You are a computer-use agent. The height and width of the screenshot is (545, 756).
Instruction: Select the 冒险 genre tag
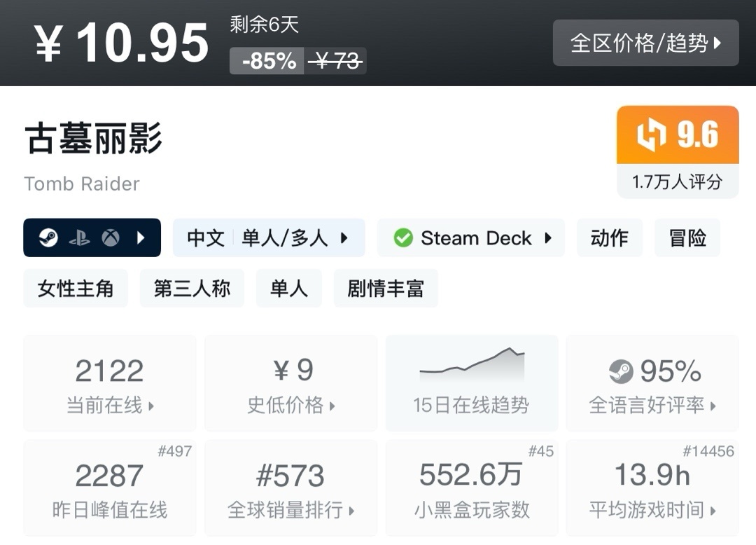687,238
